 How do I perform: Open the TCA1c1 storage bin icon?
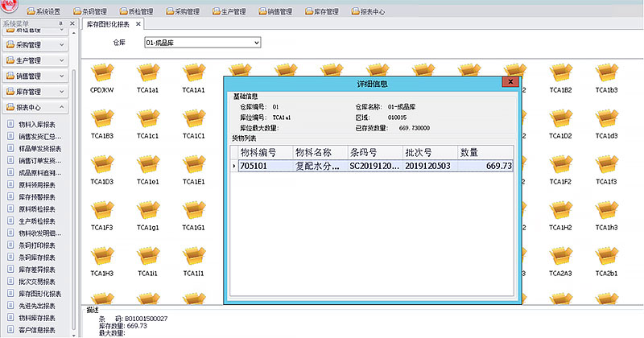click(147, 120)
